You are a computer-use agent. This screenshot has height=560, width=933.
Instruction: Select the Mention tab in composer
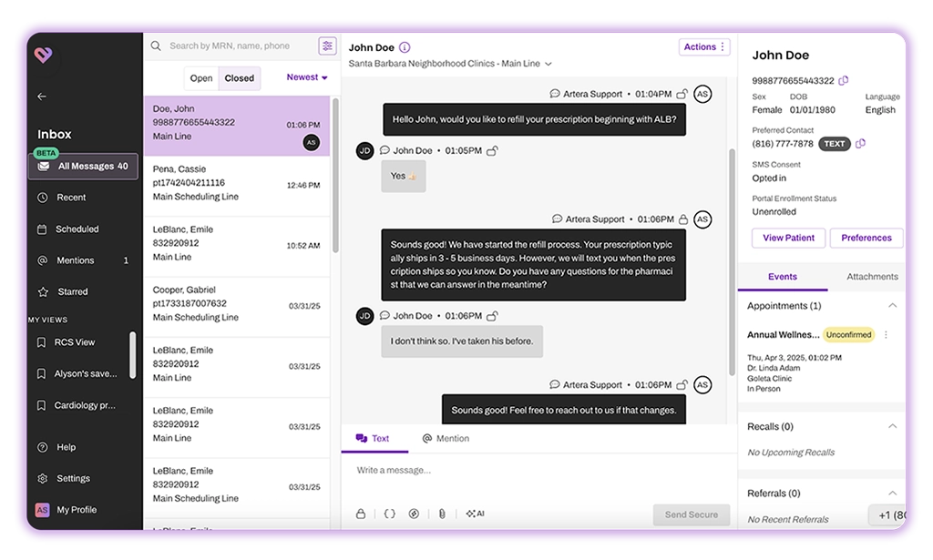pos(446,439)
